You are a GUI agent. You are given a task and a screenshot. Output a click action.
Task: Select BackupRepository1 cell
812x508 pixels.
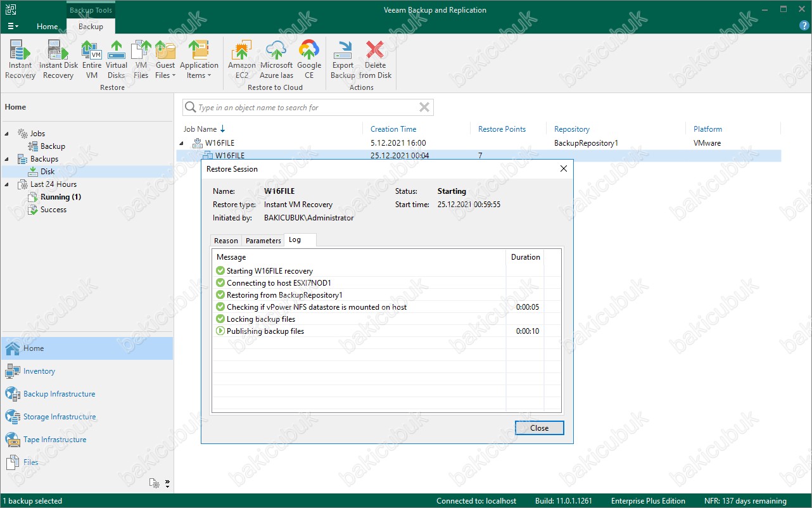pos(586,143)
